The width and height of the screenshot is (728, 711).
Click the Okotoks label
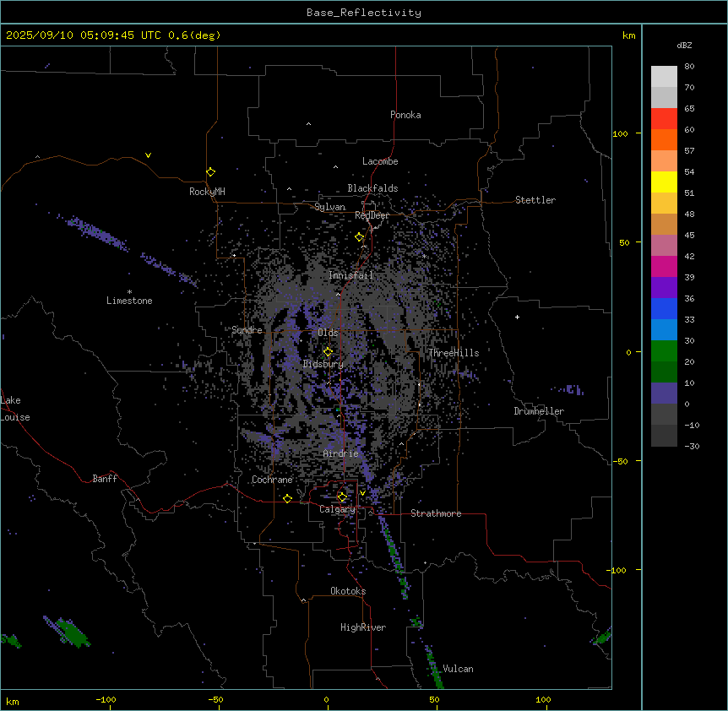tap(348, 591)
